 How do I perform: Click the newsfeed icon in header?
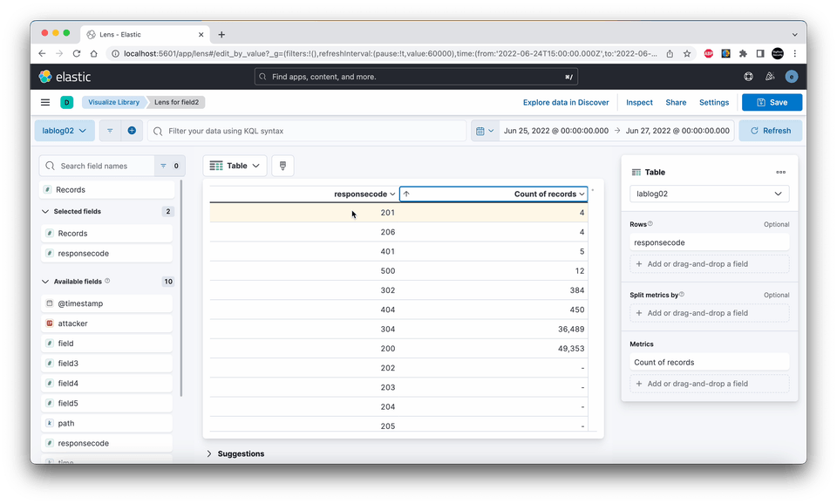(x=770, y=77)
